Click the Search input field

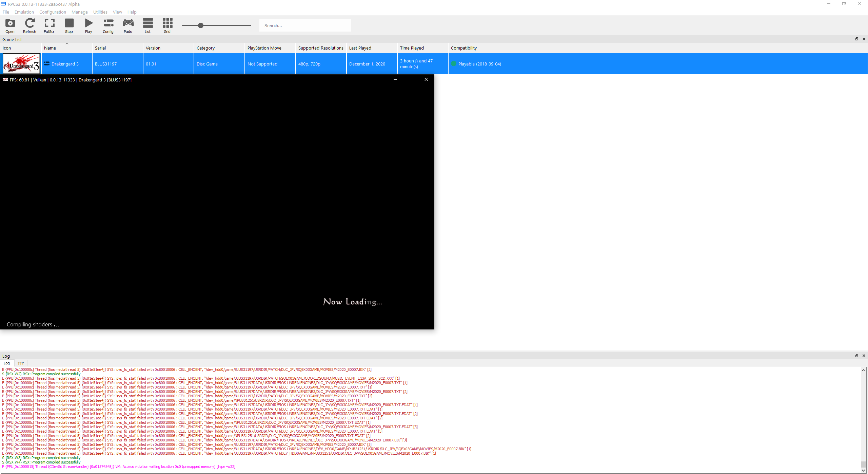coord(305,25)
